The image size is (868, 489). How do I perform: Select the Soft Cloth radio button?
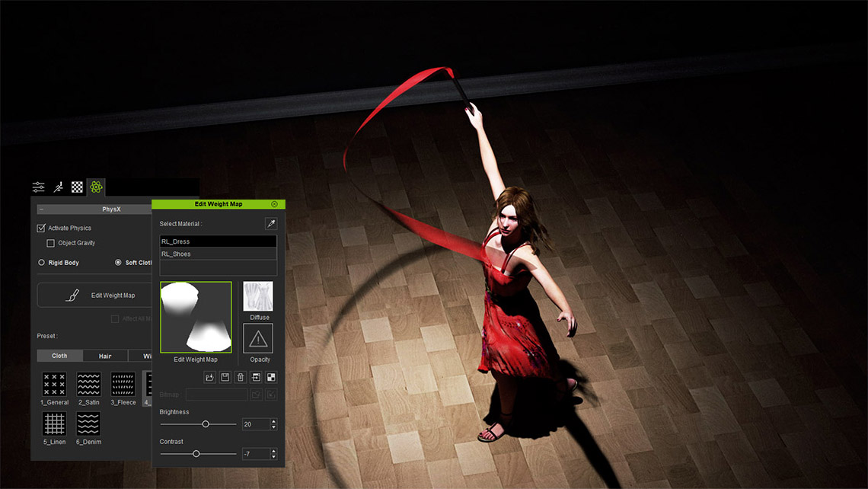tap(118, 263)
